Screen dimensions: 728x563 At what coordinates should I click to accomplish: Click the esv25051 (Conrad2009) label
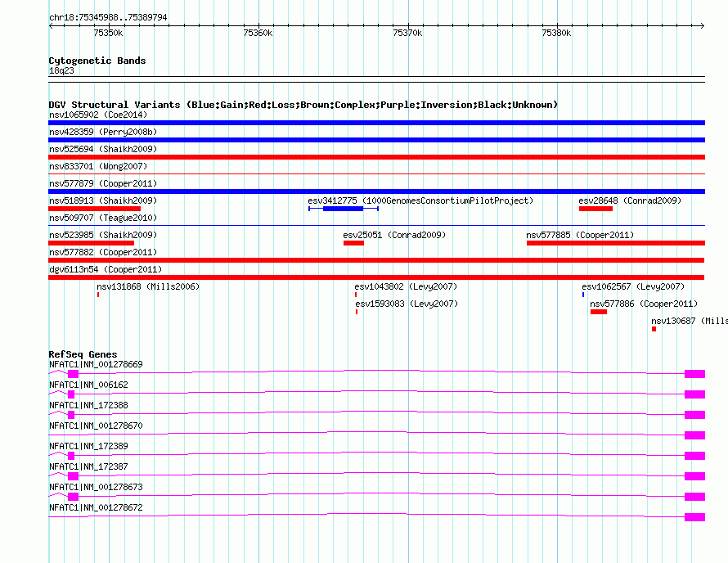[x=394, y=235]
